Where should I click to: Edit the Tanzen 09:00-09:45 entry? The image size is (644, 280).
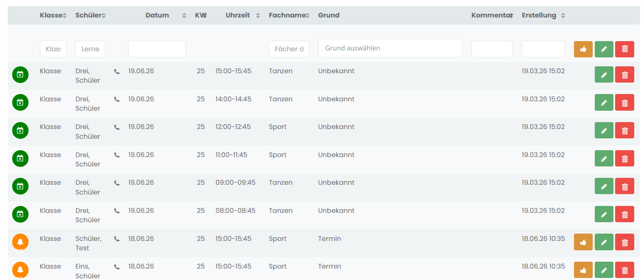604,186
